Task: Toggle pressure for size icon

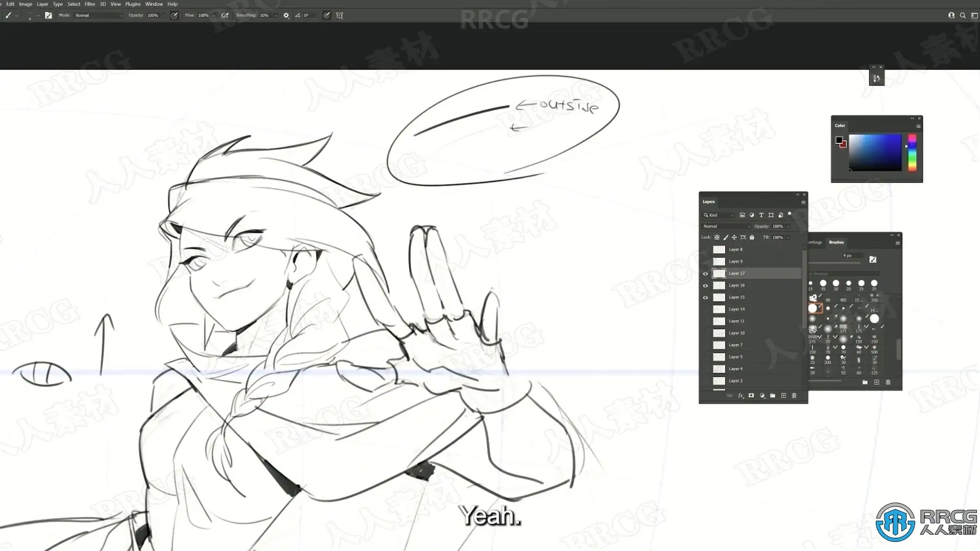Action: [326, 15]
